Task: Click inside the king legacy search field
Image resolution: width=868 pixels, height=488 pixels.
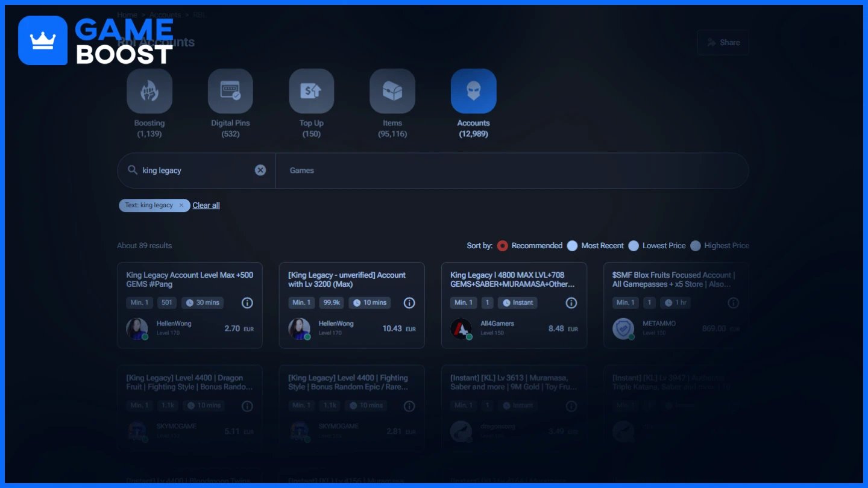Action: (196, 170)
